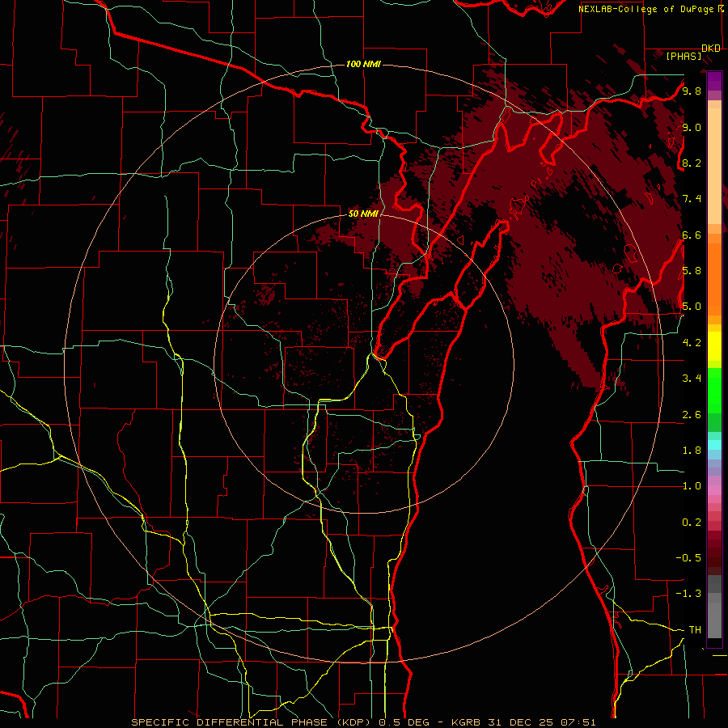Click the 9.0 value on the color scale
Screen dimensions: 728x728
(x=692, y=127)
